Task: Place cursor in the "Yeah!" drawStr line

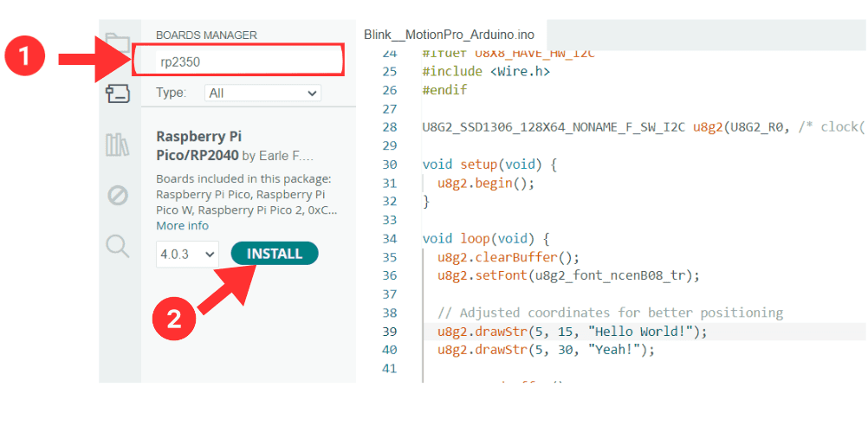Action: 546,350
